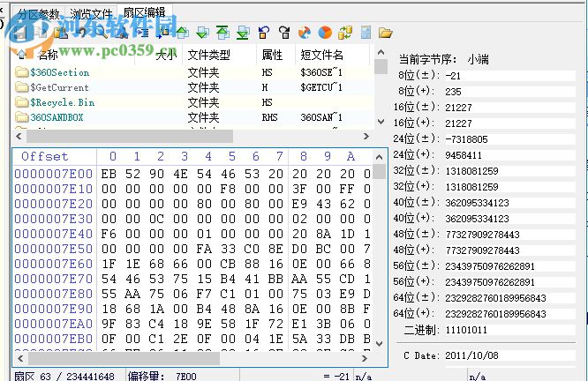Screen dimensions: 588x381
Task: Switch to the 分区参数 tab
Action: click(39, 14)
